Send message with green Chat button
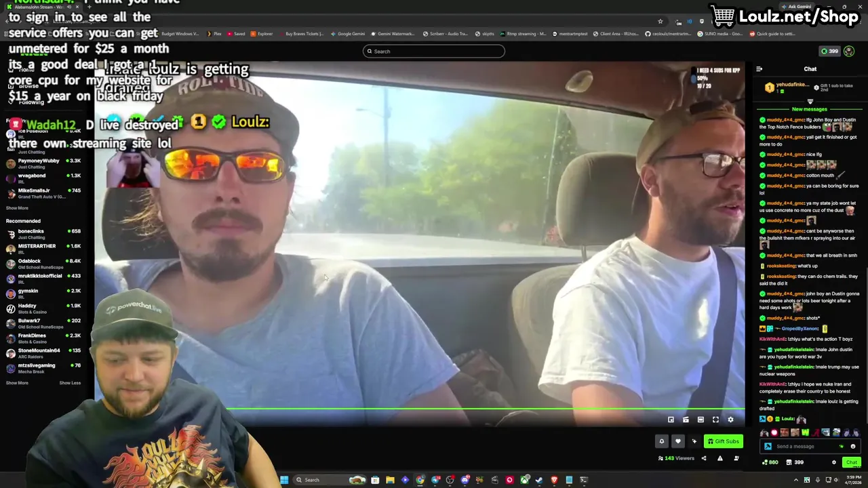The height and width of the screenshot is (488, 868). (x=852, y=462)
